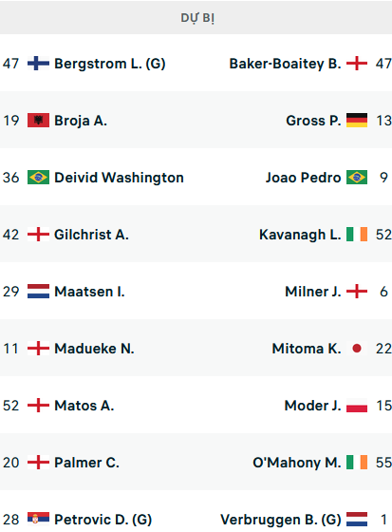Click Japan flag beside Mitoma K.
This screenshot has width=392, height=532.
357,349
